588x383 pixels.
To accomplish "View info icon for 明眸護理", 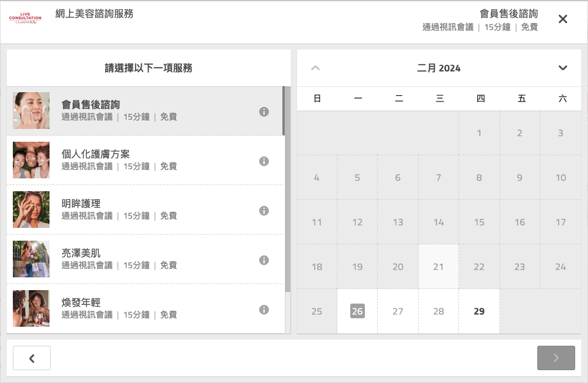I will click(264, 211).
